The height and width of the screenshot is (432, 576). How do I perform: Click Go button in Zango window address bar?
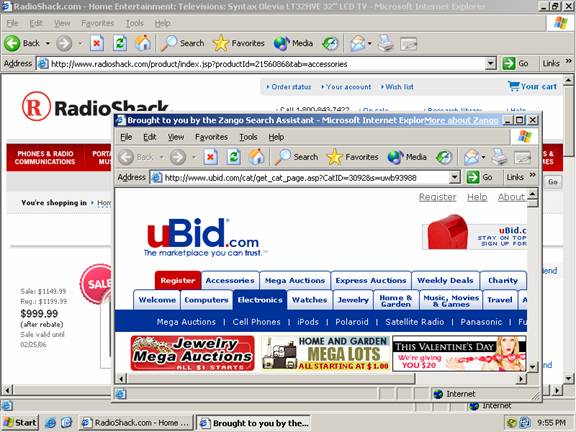pyautogui.click(x=480, y=177)
